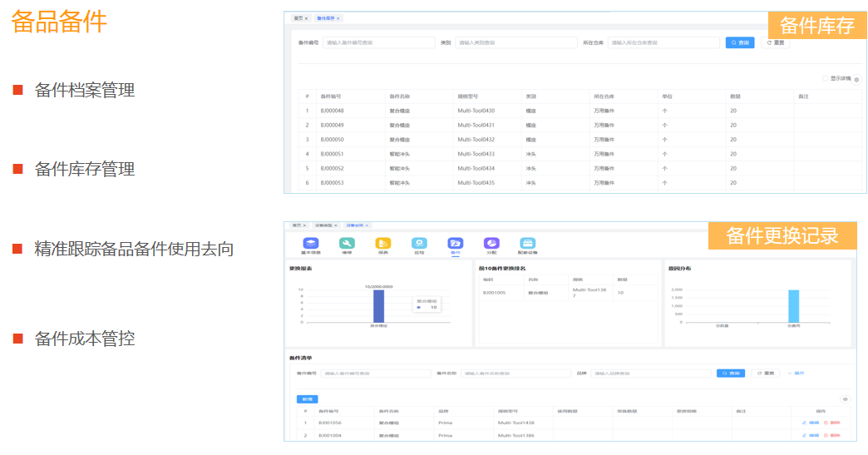This screenshot has width=868, height=455.
Task: Open the 配套设备 icon
Action: pos(527,243)
